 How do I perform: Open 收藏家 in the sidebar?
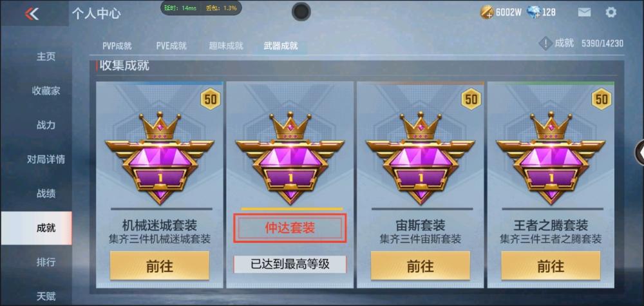[46, 91]
